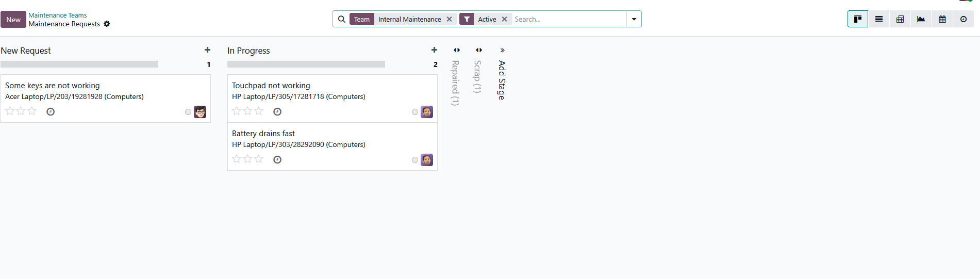Toggle the state circle on Some keys are not working
The width and height of the screenshot is (980, 279).
(188, 112)
